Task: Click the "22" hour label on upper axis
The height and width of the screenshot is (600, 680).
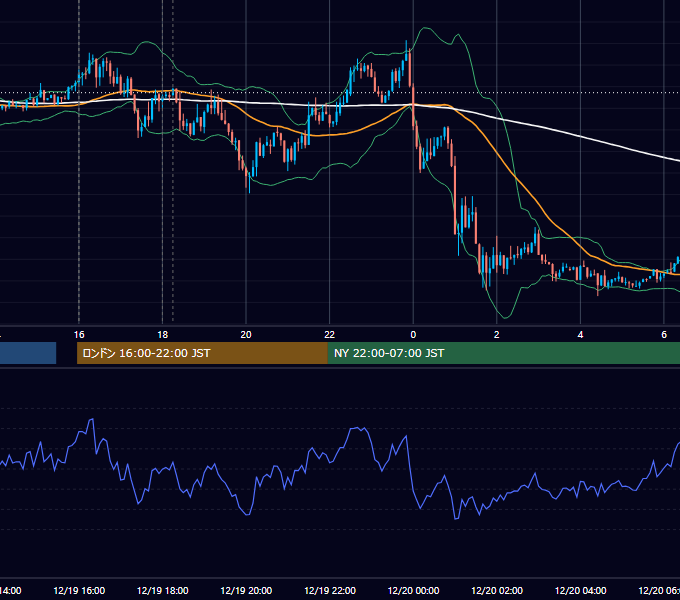Action: tap(330, 335)
